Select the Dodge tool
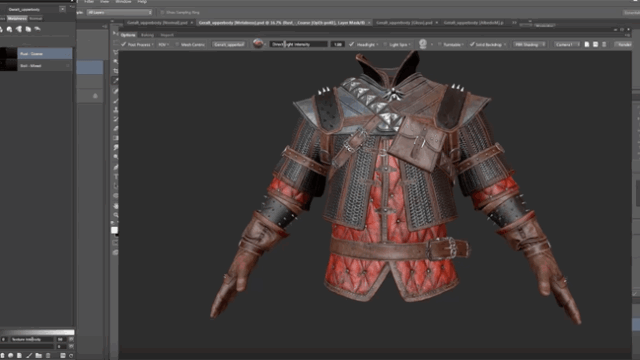Viewport: 640px width, 360px height. click(116, 157)
